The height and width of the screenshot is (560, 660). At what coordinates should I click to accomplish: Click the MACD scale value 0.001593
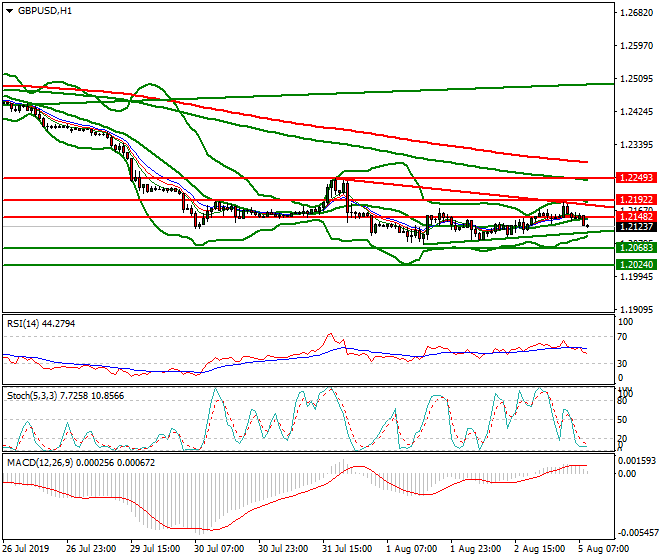pyautogui.click(x=637, y=461)
